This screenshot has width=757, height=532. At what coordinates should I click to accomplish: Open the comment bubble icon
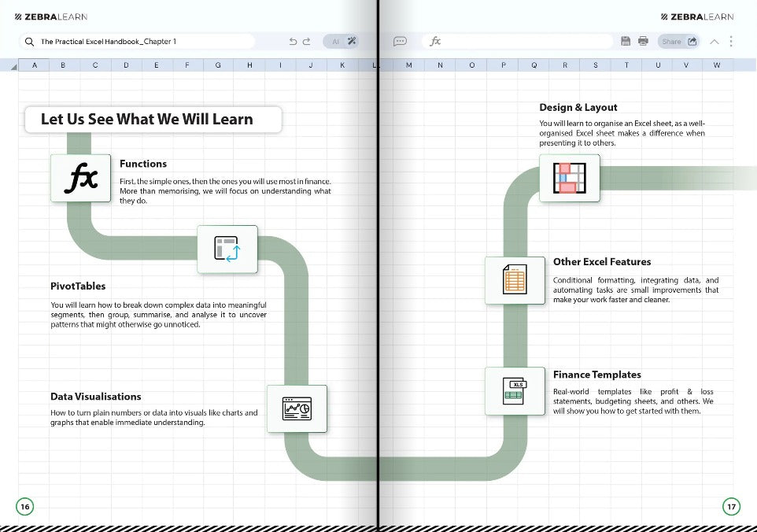click(x=400, y=42)
